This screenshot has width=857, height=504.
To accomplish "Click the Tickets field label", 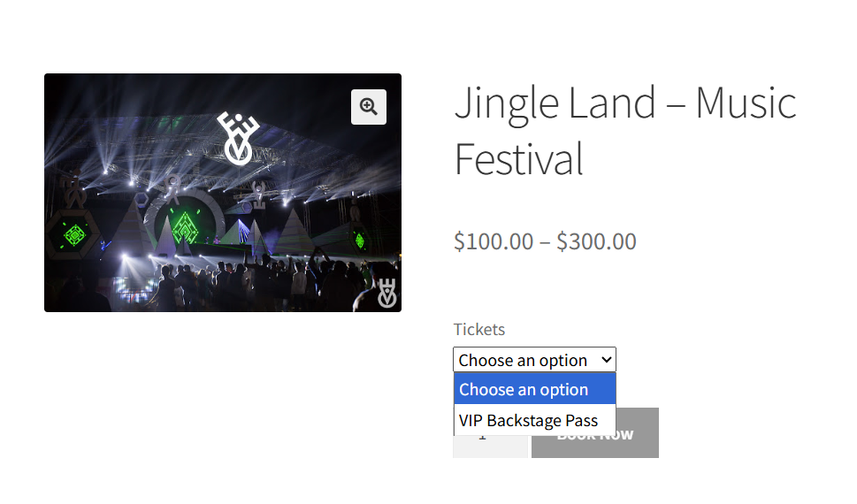I will click(x=479, y=329).
